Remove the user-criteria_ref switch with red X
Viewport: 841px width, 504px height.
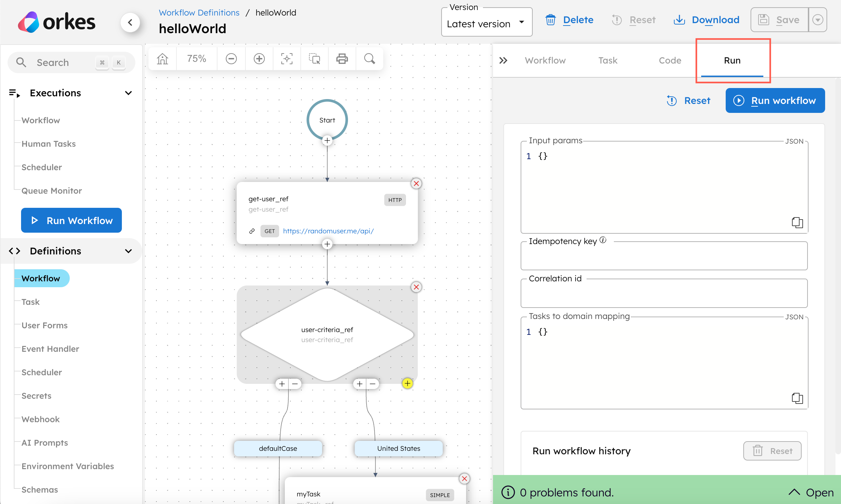click(x=416, y=287)
